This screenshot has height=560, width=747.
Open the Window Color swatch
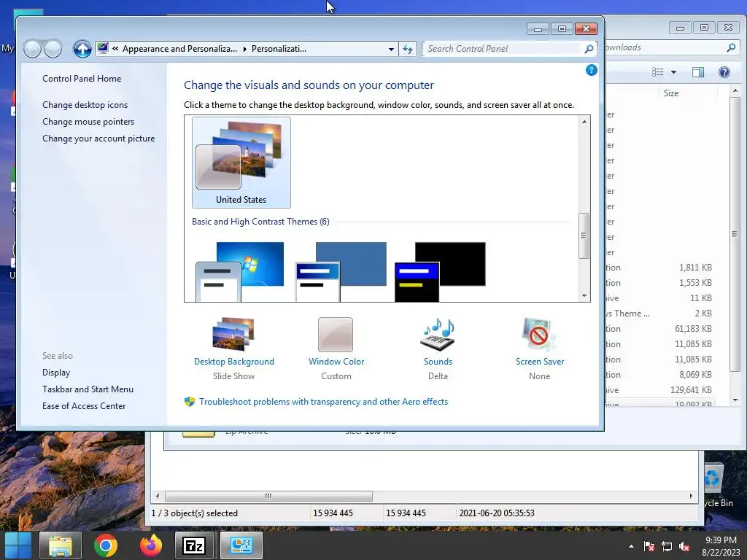pyautogui.click(x=336, y=334)
